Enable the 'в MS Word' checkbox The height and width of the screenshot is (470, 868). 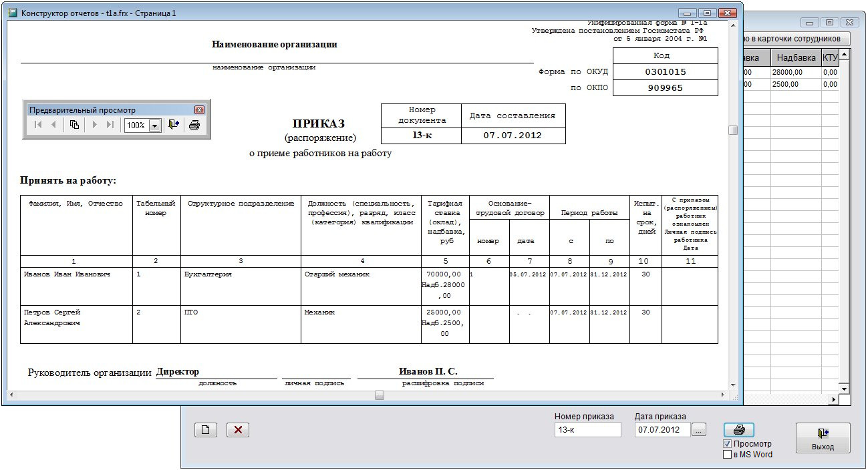coord(728,455)
